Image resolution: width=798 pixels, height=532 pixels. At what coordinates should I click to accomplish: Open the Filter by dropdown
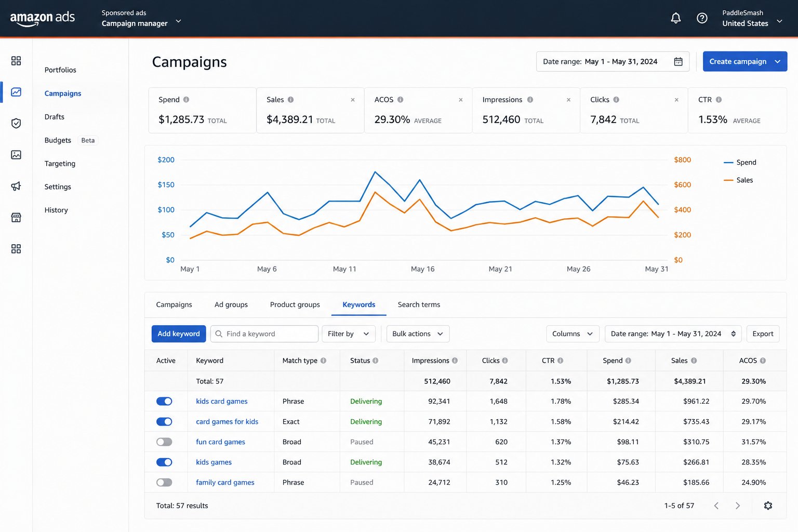point(348,334)
